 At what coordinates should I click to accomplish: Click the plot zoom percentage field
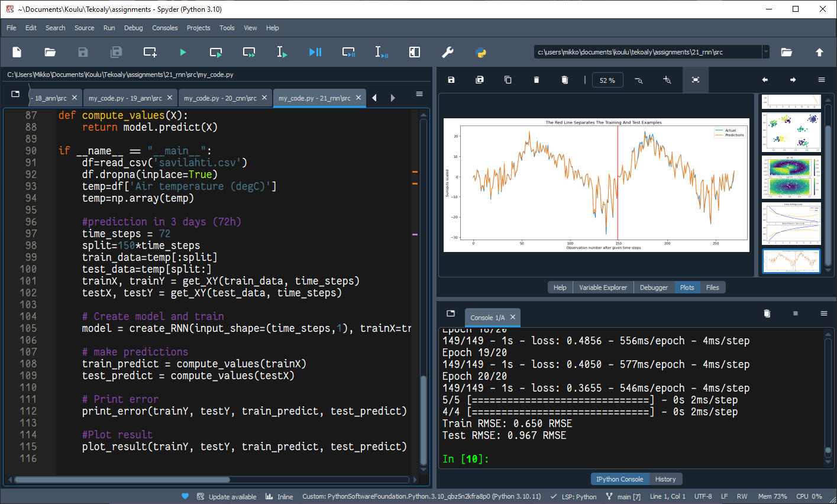click(x=607, y=80)
